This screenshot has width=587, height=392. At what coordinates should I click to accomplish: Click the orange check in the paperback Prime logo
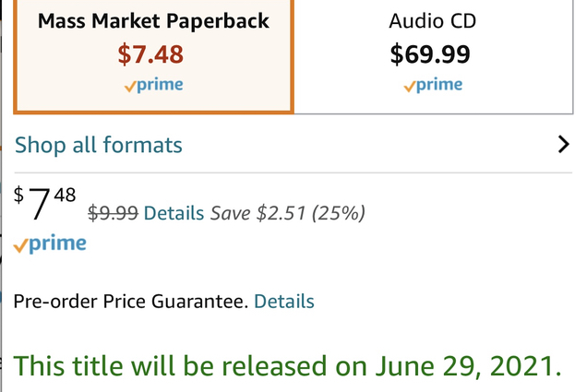pos(130,87)
